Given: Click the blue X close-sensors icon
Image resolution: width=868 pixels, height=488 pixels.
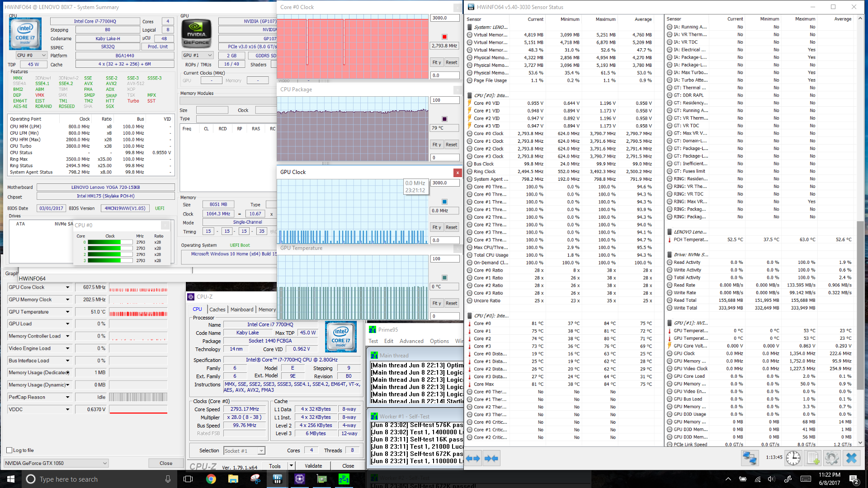Looking at the screenshot, I should point(851,458).
